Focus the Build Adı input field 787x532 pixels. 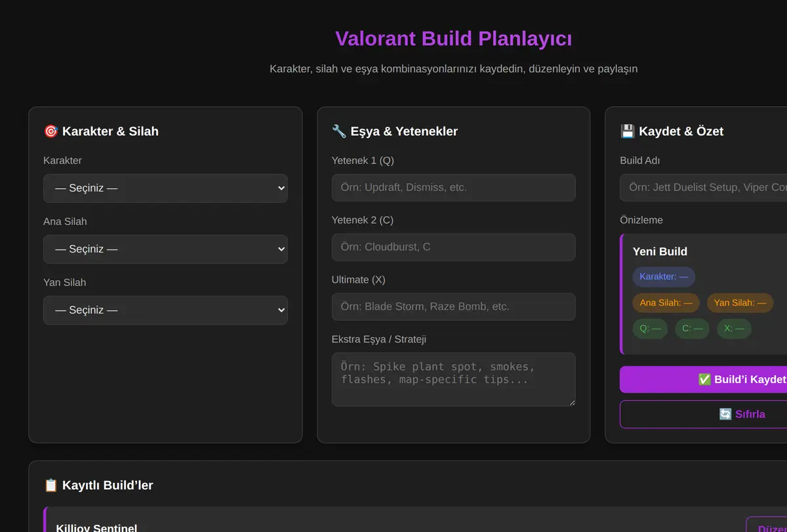tap(703, 188)
